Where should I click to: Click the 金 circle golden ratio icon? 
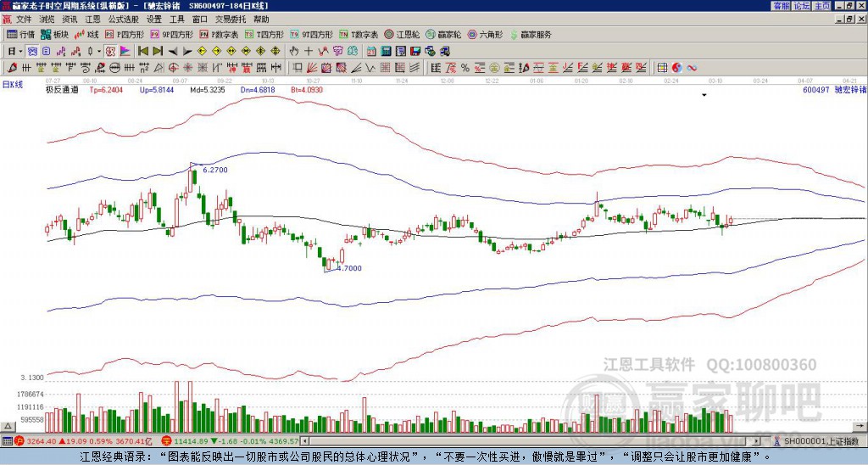tap(494, 68)
